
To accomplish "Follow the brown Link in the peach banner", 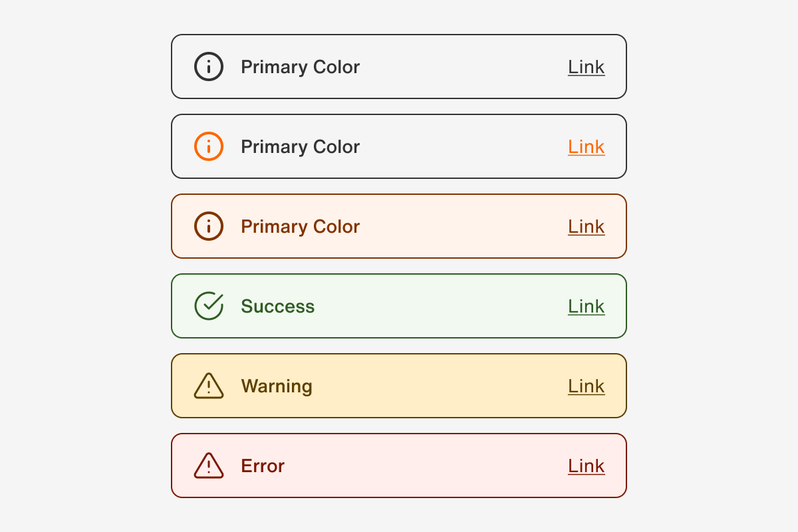I will 586,227.
